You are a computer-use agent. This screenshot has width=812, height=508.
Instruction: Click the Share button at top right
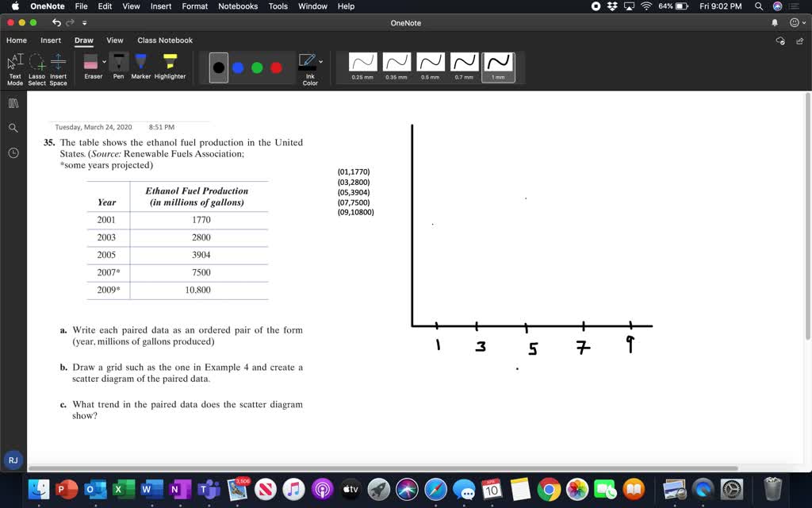pyautogui.click(x=801, y=40)
